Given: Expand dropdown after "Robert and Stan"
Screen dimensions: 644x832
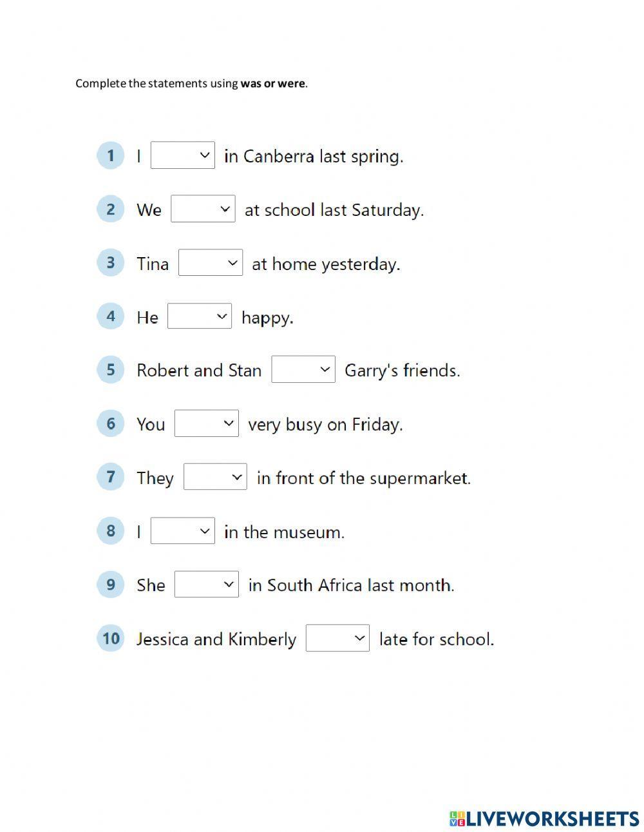Looking at the screenshot, I should (303, 370).
